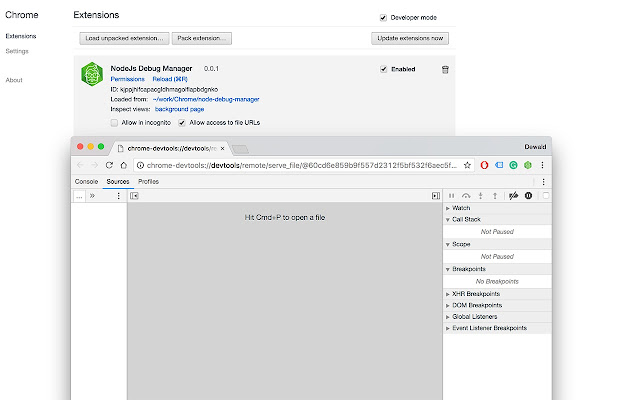Viewport: 640px width, 400px height.
Task: Toggle the Developer mode checkbox
Action: tap(383, 18)
